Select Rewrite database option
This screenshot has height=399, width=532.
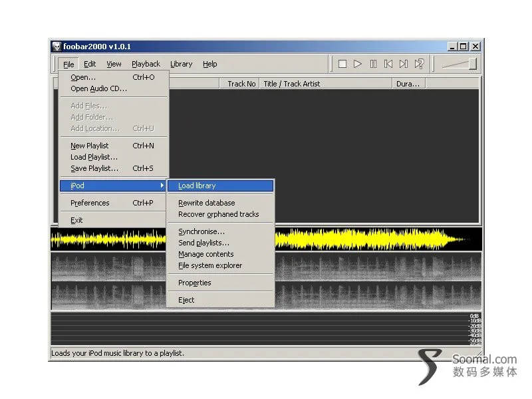(x=221, y=203)
